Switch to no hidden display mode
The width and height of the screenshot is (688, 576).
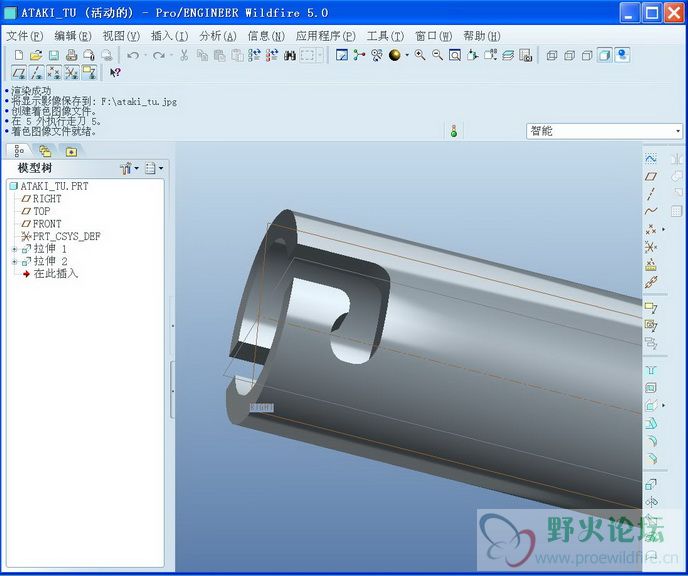(587, 55)
